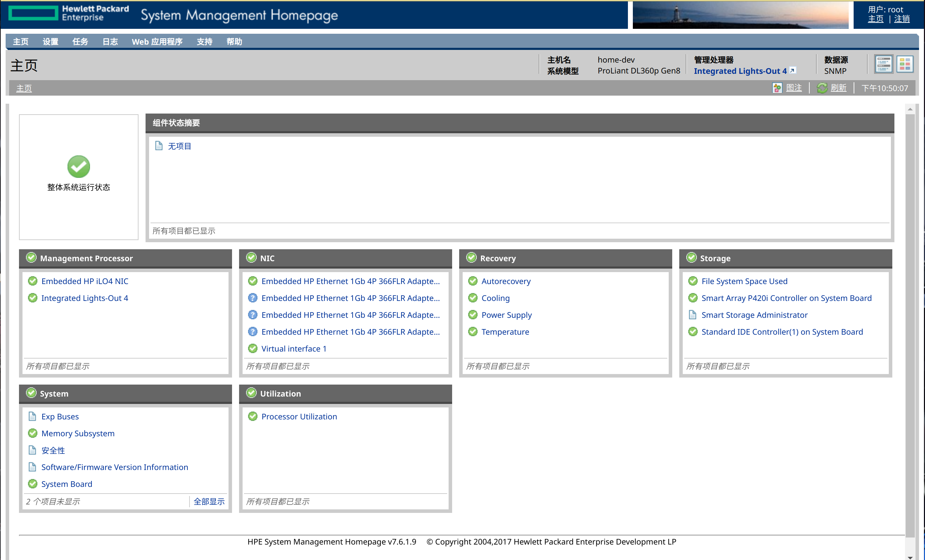Open the 任务 menu
Image resolution: width=925 pixels, height=560 pixels.
coord(80,42)
